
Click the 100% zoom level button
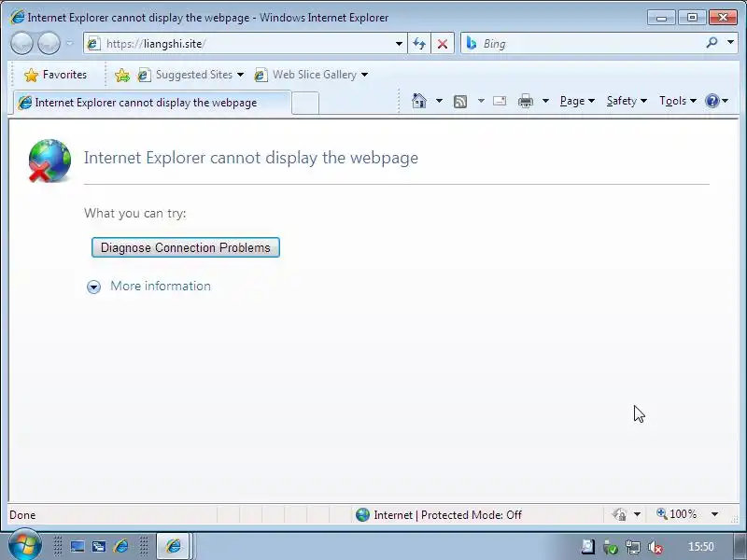[x=676, y=514]
